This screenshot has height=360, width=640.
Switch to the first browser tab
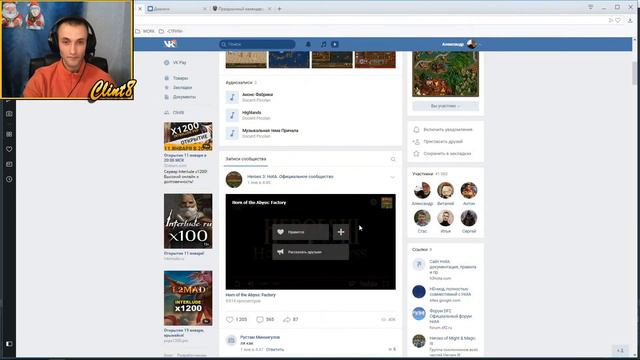click(176, 9)
